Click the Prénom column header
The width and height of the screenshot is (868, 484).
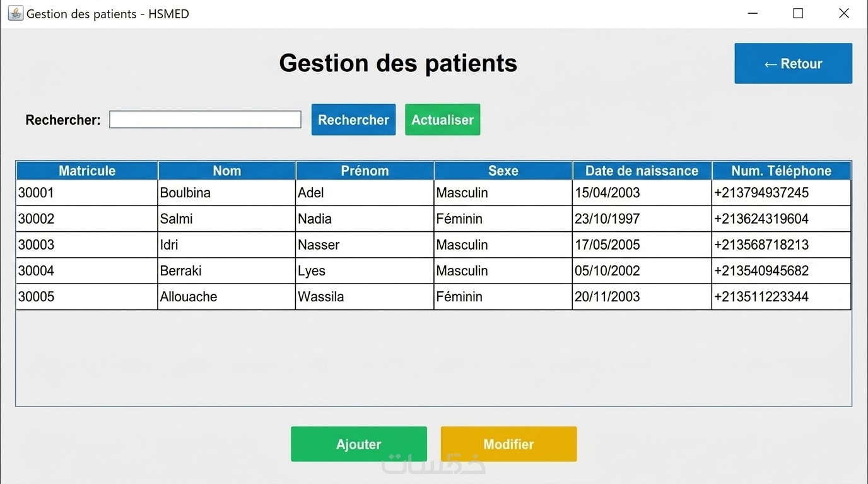click(365, 171)
